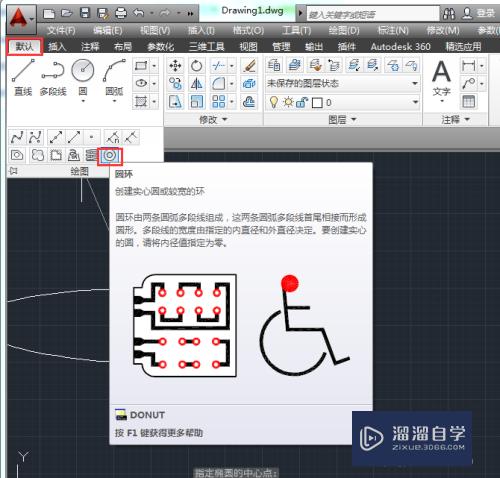Screen dimensions: 500x478
Task: Click the Undo arrow icon
Action: click(x=138, y=13)
